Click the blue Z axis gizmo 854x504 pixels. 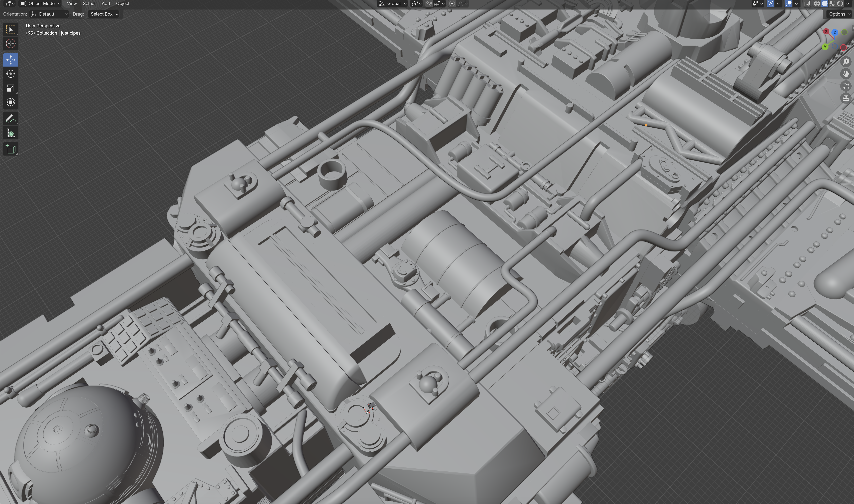point(835,33)
